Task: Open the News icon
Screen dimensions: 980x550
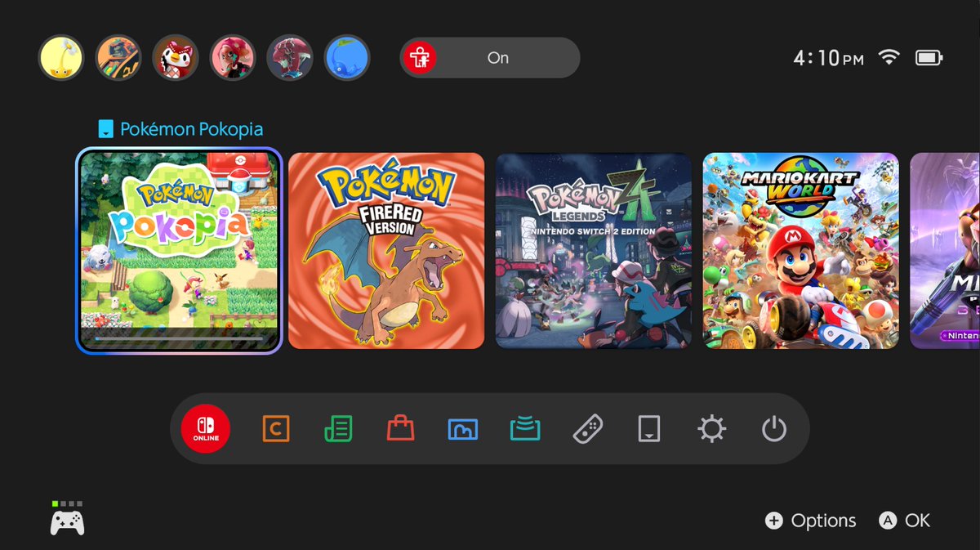Action: pos(338,428)
